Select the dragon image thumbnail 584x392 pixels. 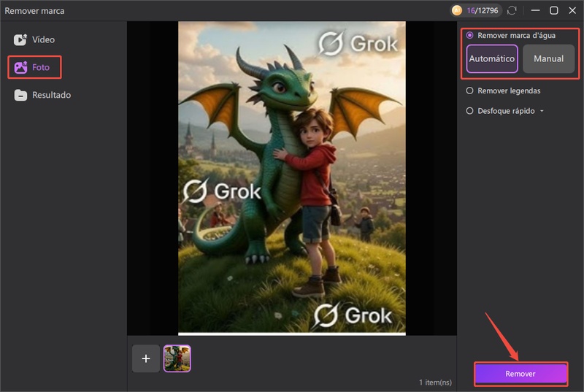[x=177, y=358]
